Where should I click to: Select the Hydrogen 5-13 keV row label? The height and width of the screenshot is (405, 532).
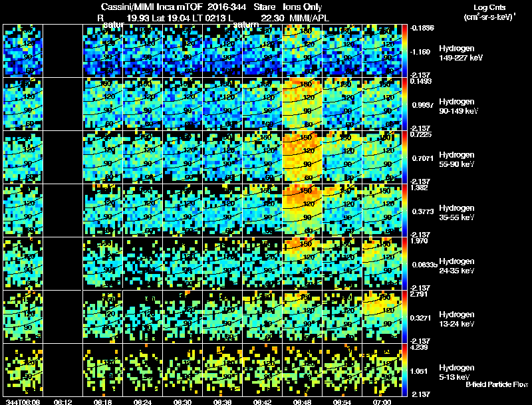(x=457, y=372)
